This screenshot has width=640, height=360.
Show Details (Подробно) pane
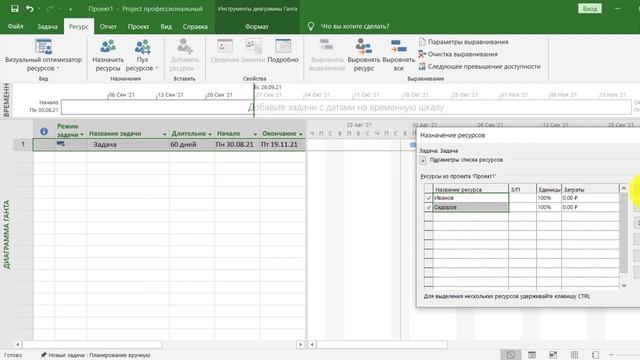pos(283,51)
